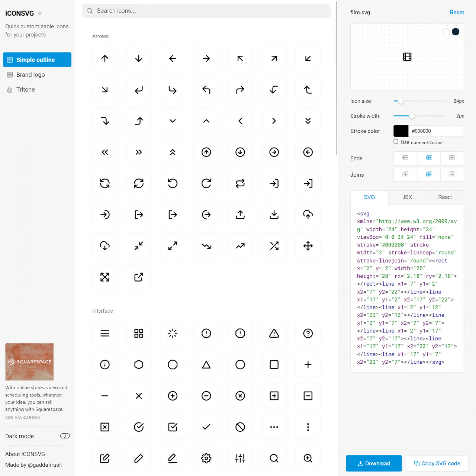Click the Reset link
This screenshot has width=476, height=476.
pyautogui.click(x=457, y=12)
